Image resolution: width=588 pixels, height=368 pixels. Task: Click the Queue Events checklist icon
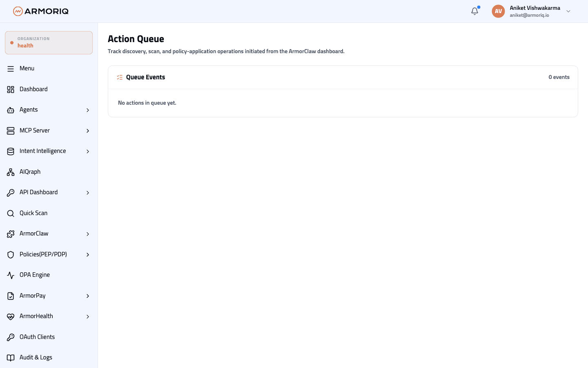tap(120, 77)
